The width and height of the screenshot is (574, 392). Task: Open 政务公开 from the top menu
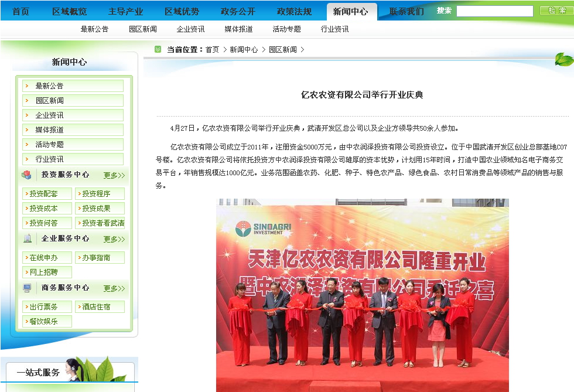[238, 12]
